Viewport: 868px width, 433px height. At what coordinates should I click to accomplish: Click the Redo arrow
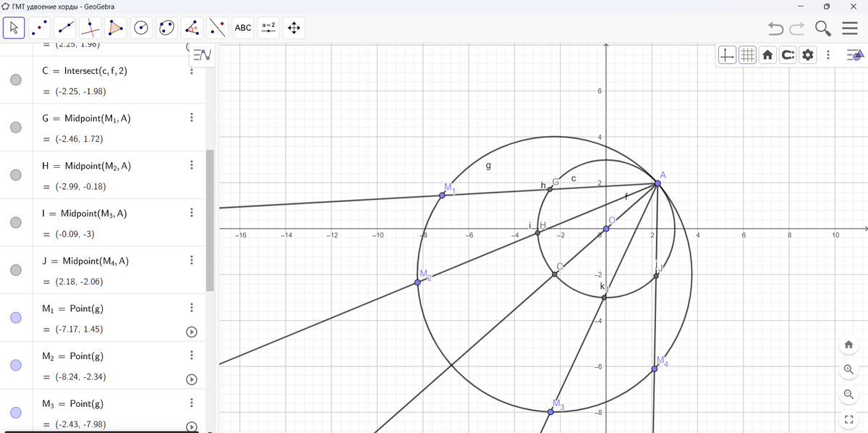click(797, 28)
